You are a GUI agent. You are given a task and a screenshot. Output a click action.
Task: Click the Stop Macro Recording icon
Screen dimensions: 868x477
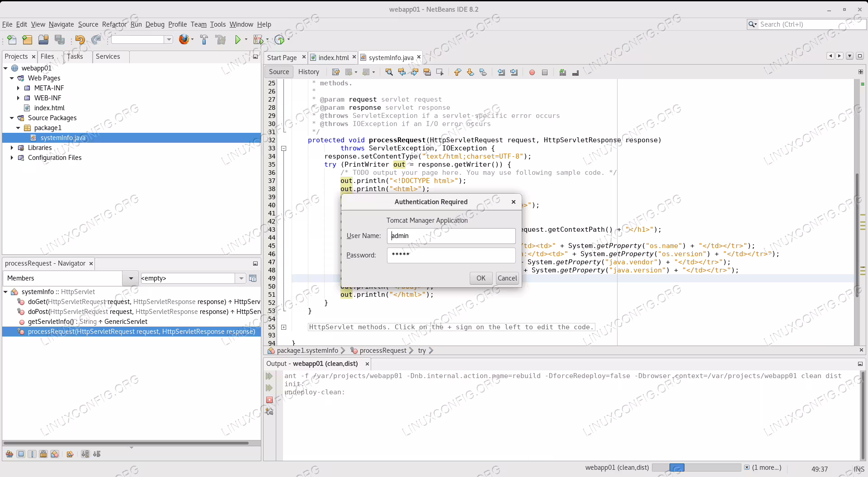click(x=545, y=72)
